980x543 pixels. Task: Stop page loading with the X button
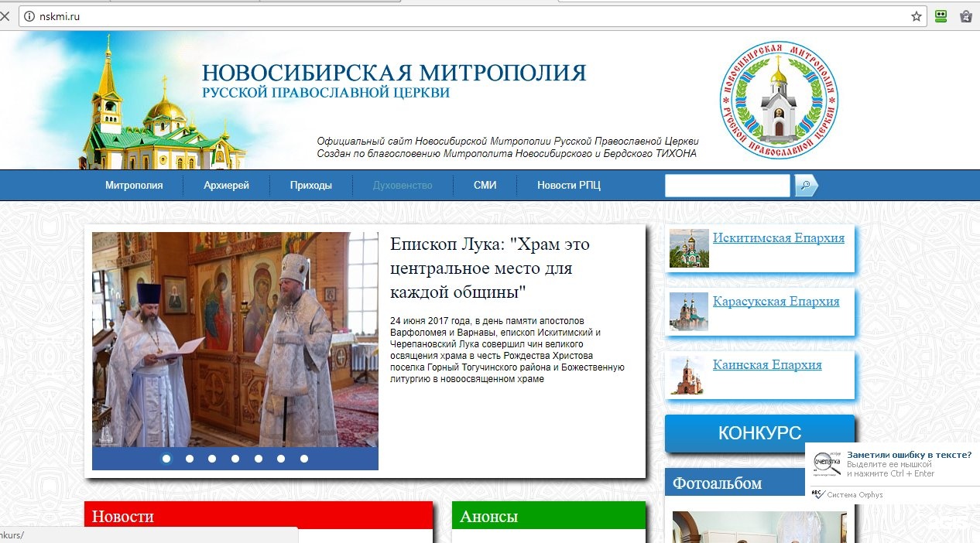5,16
